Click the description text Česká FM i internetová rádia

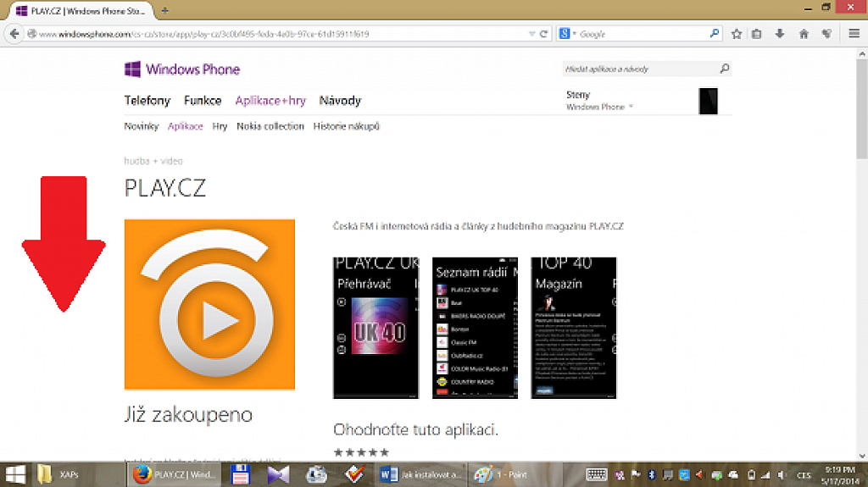(x=478, y=226)
